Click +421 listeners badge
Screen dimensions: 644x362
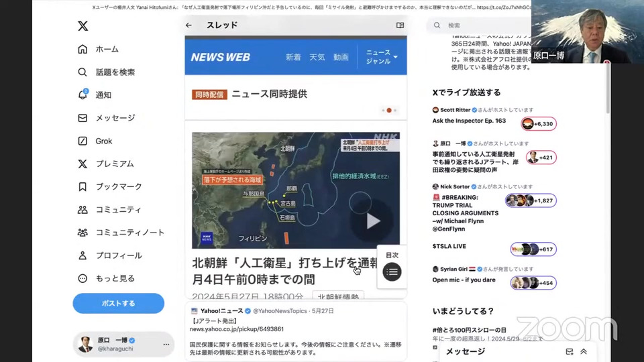(x=541, y=157)
